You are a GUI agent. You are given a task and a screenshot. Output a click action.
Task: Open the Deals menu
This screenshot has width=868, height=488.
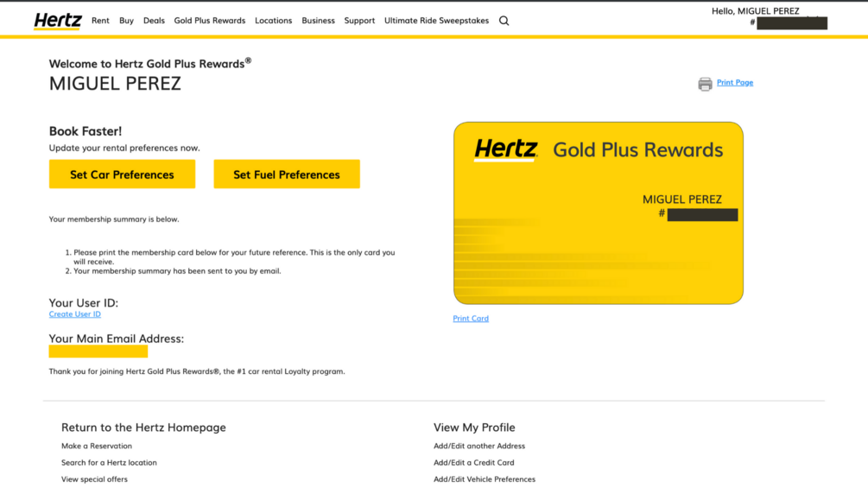(154, 21)
